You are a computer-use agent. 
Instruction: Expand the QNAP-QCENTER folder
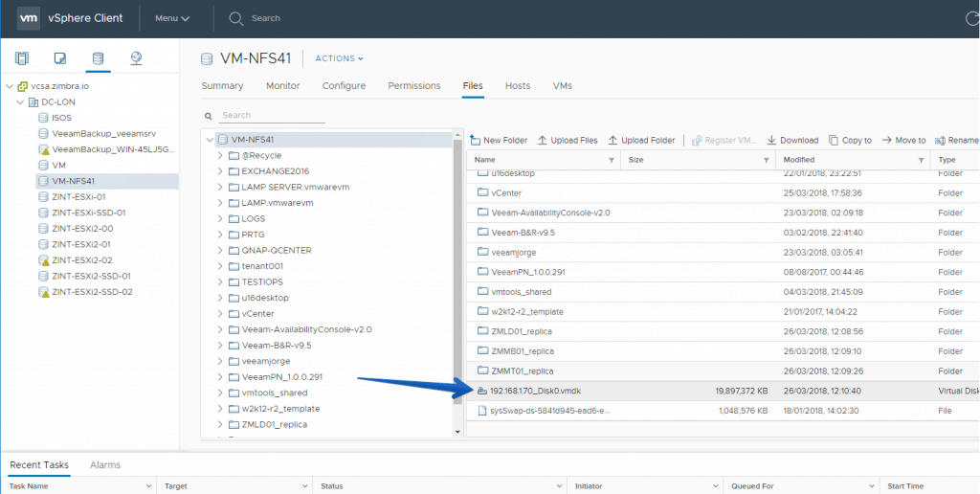point(220,250)
